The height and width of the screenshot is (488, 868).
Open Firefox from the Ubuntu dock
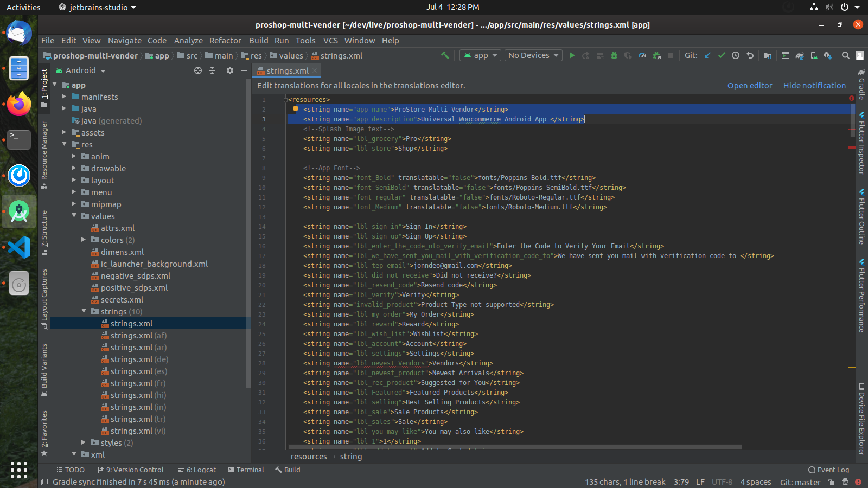pos(19,104)
